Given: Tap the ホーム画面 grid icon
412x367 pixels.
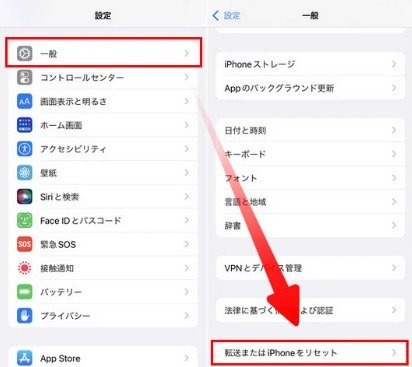Looking at the screenshot, I should tap(25, 125).
